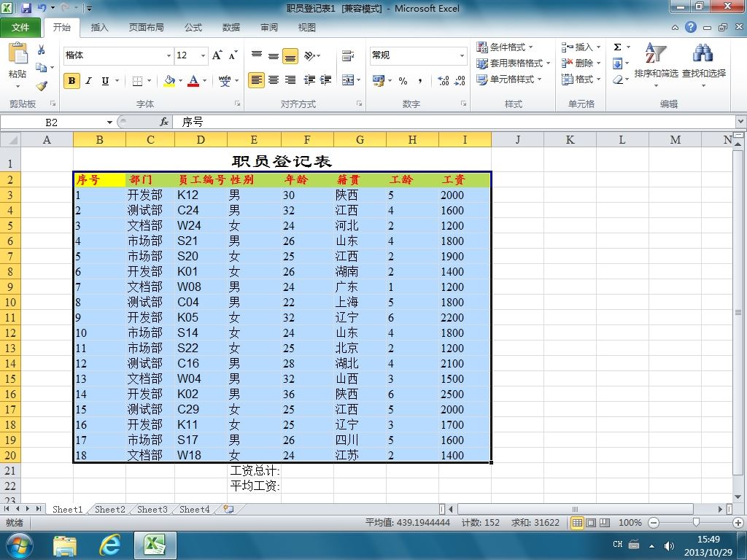Switch to the Formulas (公式) tab
The height and width of the screenshot is (560, 747).
click(193, 28)
